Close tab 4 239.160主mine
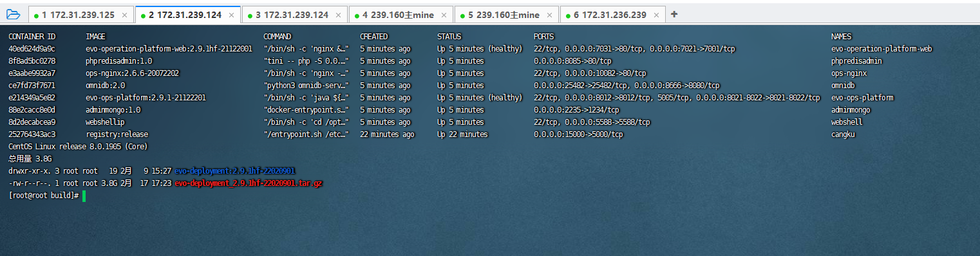This screenshot has height=256, width=980. click(x=444, y=15)
